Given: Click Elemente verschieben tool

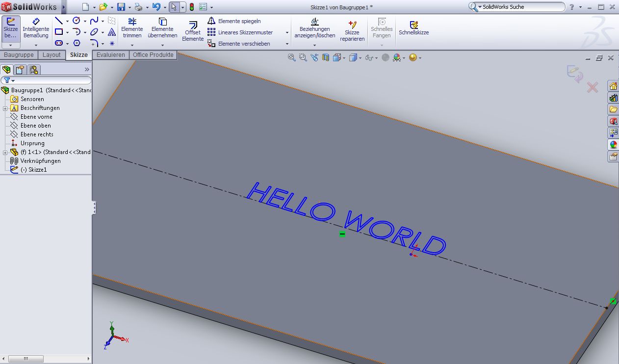Looking at the screenshot, I should pyautogui.click(x=239, y=44).
